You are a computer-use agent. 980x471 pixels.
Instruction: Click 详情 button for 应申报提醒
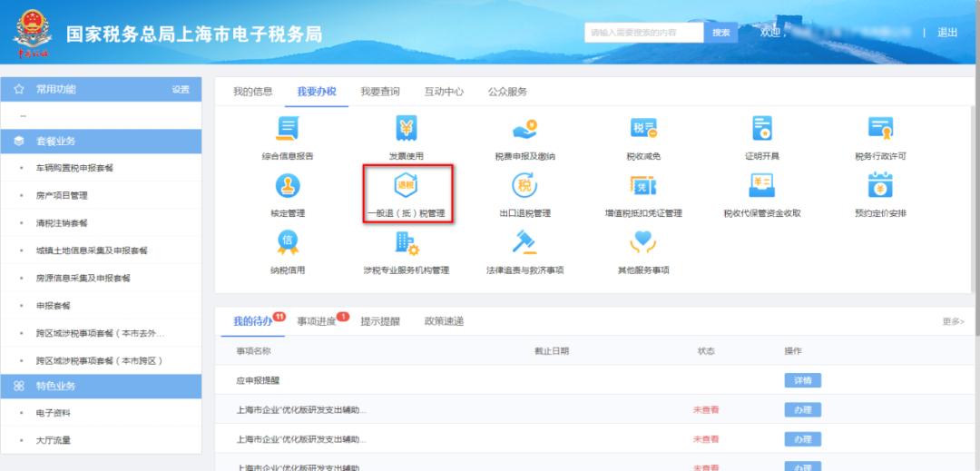click(802, 381)
